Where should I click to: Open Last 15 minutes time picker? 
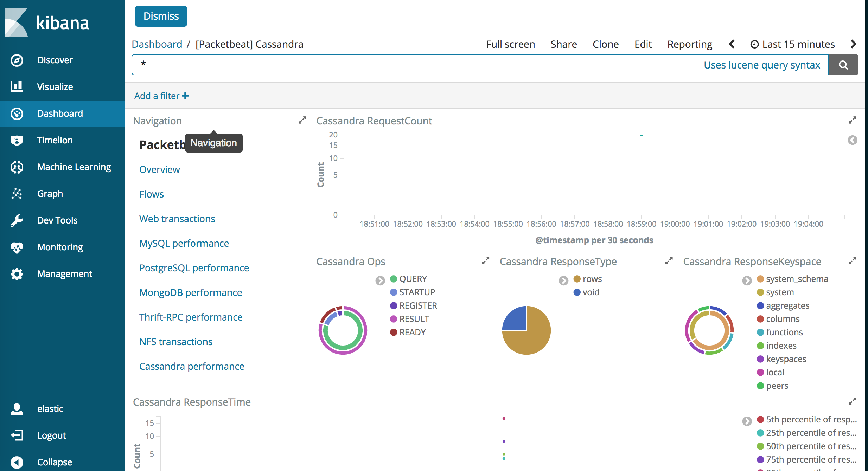tap(792, 44)
